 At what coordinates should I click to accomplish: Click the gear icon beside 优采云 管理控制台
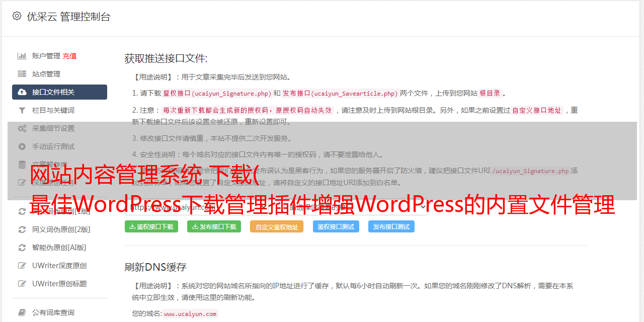click(17, 16)
